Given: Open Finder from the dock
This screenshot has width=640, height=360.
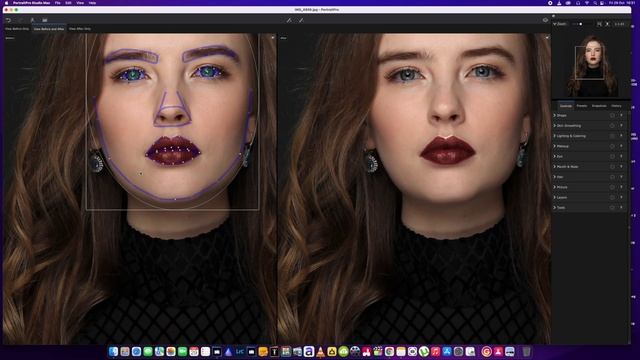Looking at the screenshot, I should pos(113,351).
